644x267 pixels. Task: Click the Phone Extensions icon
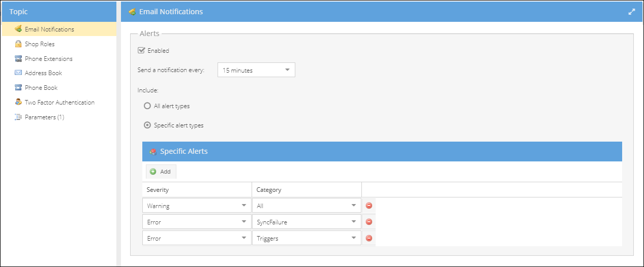(18, 58)
